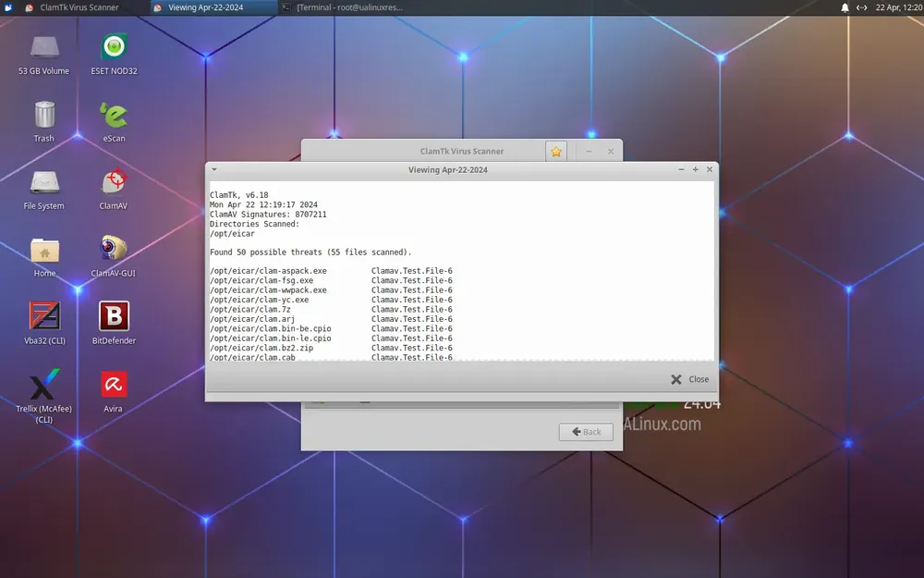924x578 pixels.
Task: Switch to the Terminal taskbar window
Action: coord(343,7)
